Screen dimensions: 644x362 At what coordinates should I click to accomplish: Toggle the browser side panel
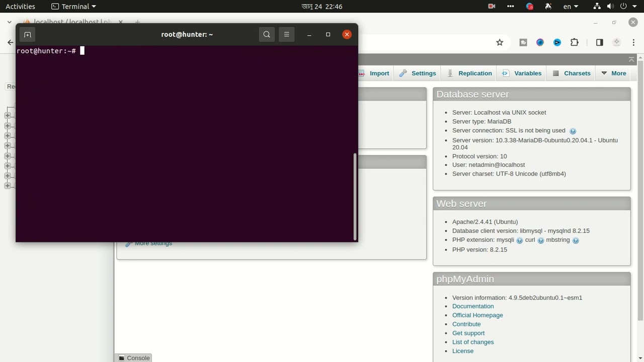coord(600,43)
